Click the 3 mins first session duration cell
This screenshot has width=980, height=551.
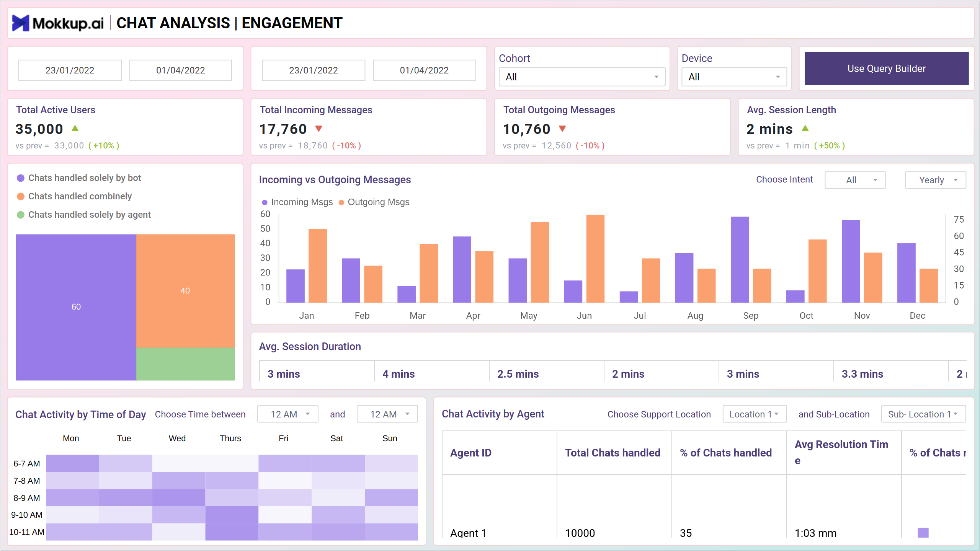click(317, 371)
